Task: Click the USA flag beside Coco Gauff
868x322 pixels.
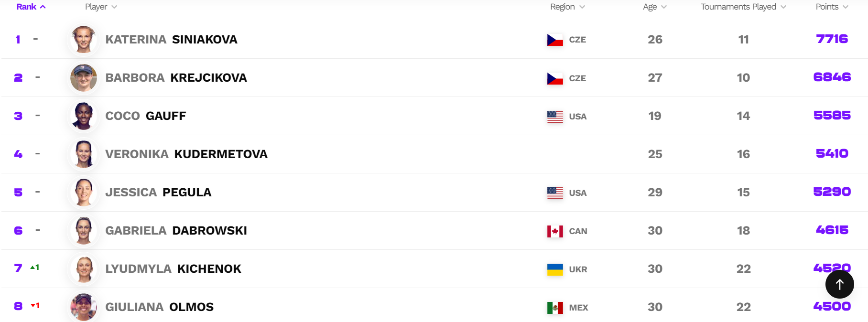Action: pyautogui.click(x=555, y=116)
